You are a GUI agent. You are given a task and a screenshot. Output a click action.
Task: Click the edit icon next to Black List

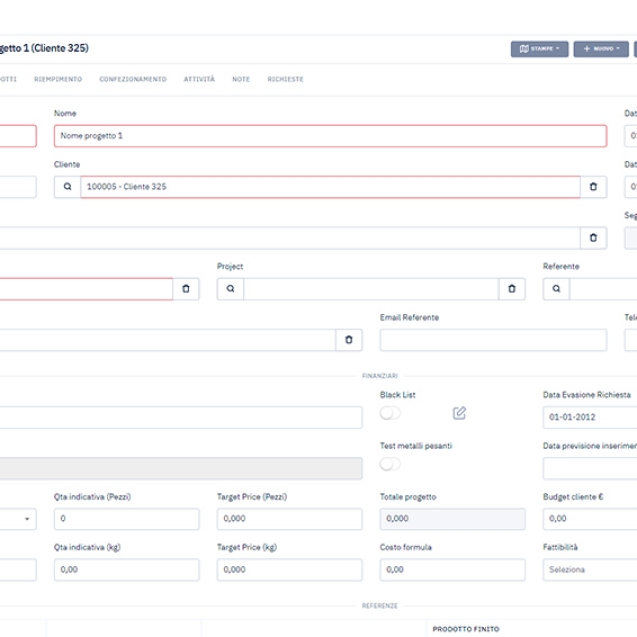point(459,413)
